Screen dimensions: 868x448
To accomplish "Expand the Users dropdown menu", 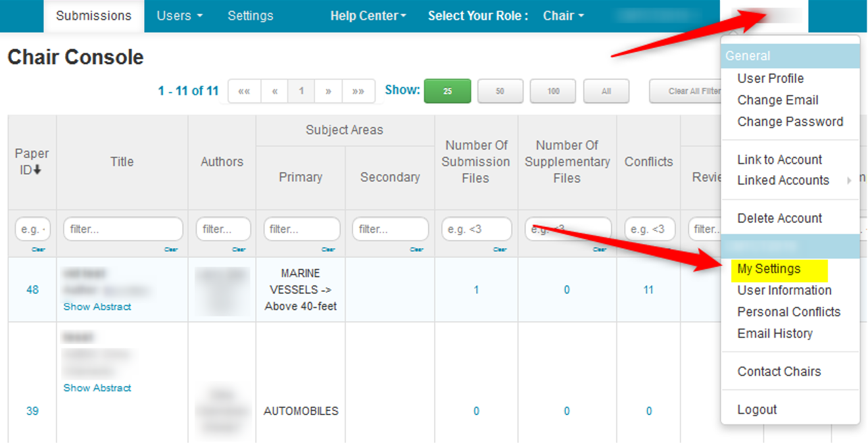I will tap(180, 16).
